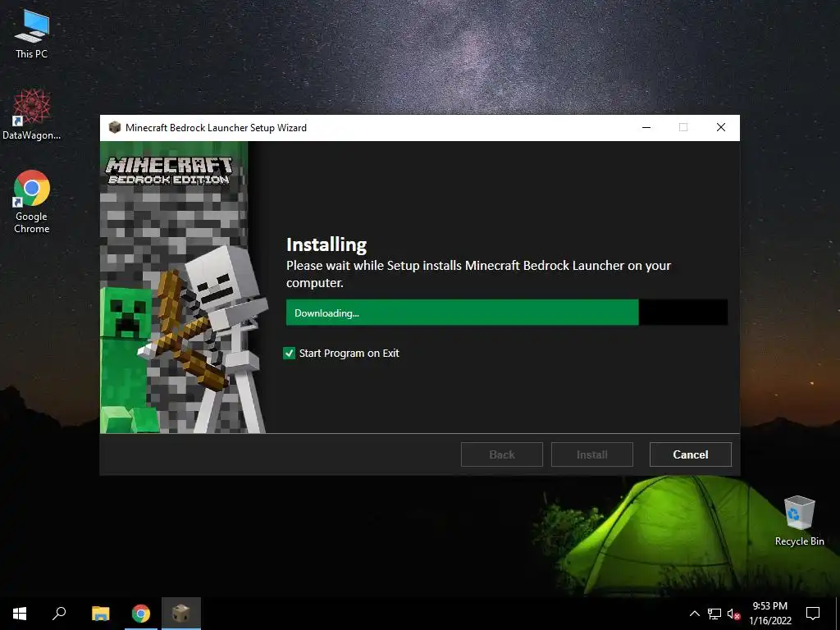Open the clock showing 9:53 PM
The height and width of the screenshot is (630, 840).
click(769, 614)
